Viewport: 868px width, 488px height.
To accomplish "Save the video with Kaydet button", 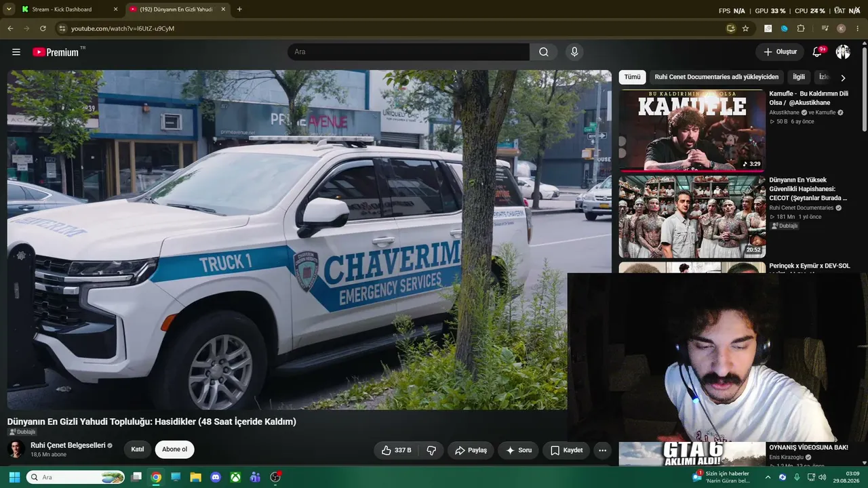I will pyautogui.click(x=566, y=450).
